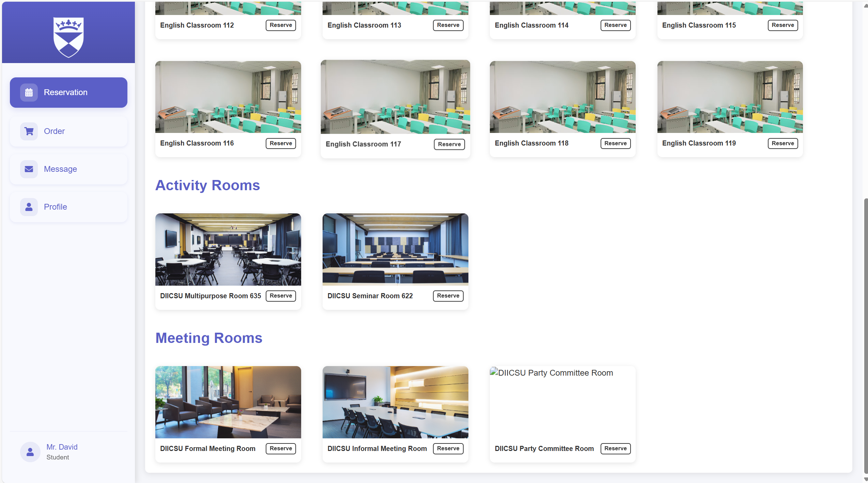Click the broken image icon in Party Committee Room

pos(495,373)
